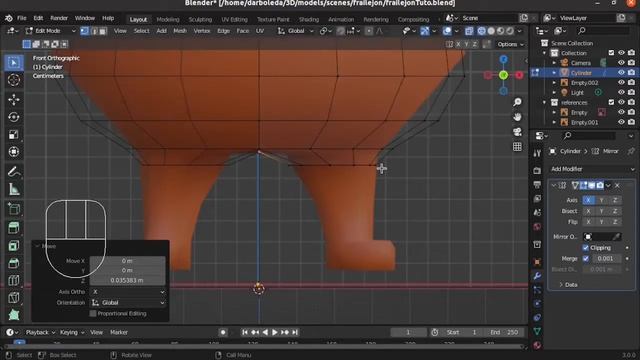Image resolution: width=640 pixels, height=360 pixels.
Task: Select the Move tool
Action: pyautogui.click(x=13, y=100)
